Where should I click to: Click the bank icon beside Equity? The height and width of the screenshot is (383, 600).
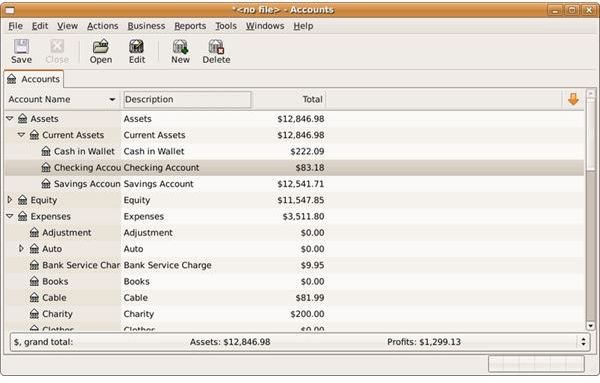pos(23,200)
